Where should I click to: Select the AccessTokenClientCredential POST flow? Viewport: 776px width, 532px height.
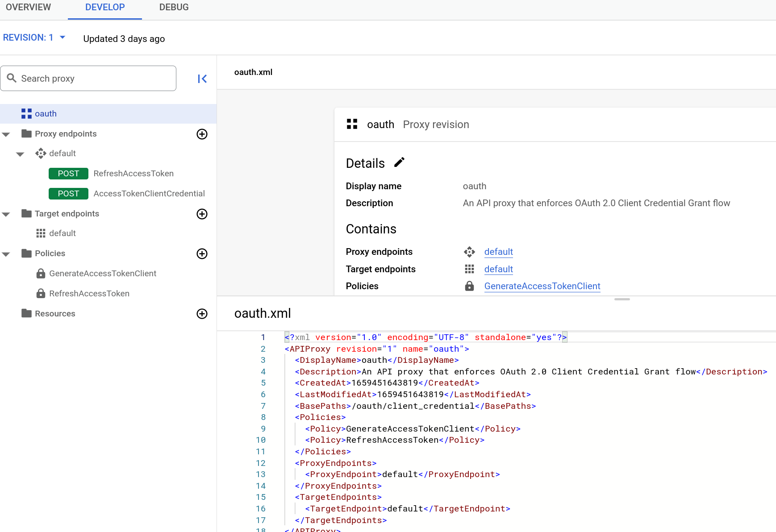point(149,193)
